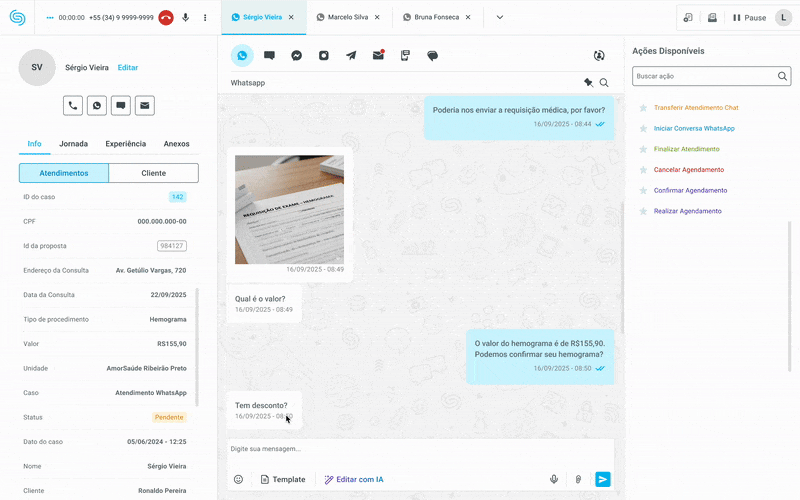Select Atendimentos segment
The width and height of the screenshot is (800, 500).
pos(64,173)
